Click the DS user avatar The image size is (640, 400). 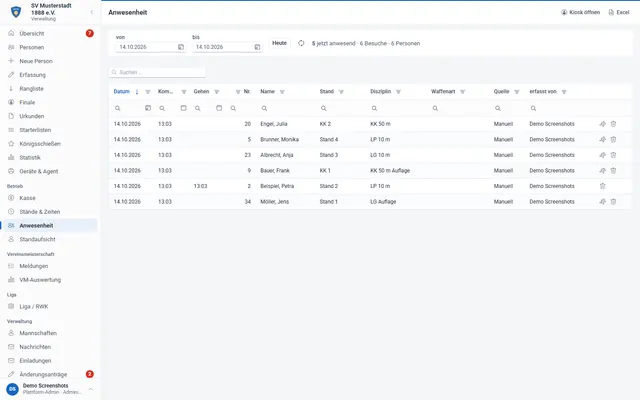click(x=12, y=389)
